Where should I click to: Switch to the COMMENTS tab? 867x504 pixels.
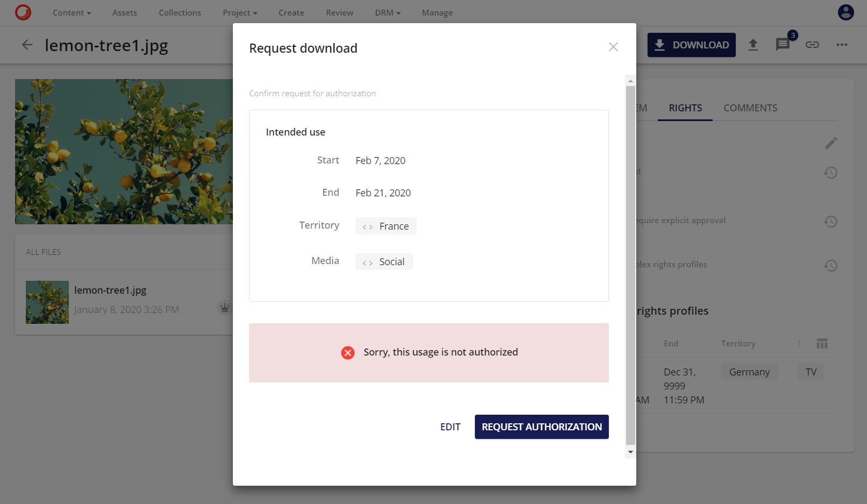750,108
